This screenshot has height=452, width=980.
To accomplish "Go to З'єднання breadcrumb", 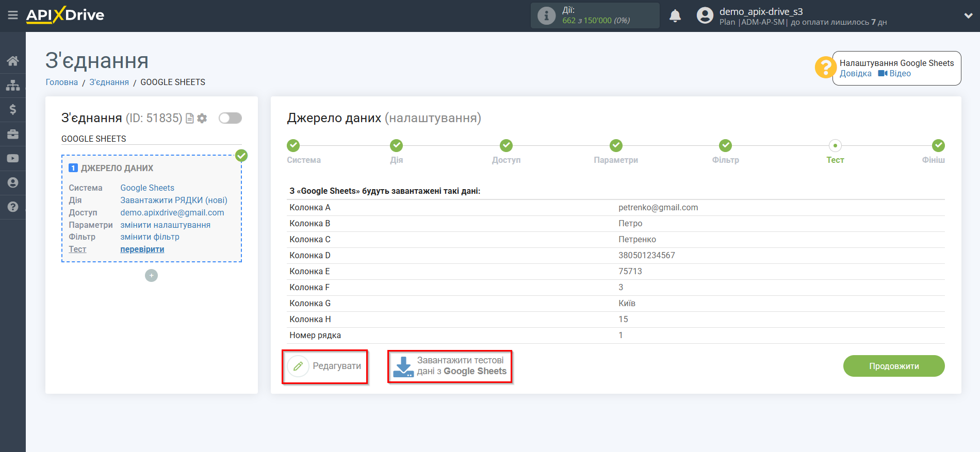I will (x=109, y=82).
